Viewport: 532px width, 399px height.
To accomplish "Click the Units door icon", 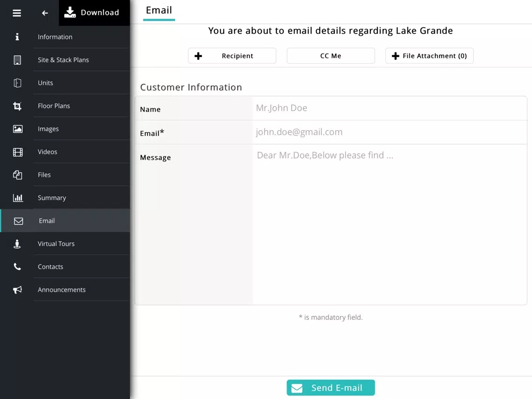I will pyautogui.click(x=17, y=83).
